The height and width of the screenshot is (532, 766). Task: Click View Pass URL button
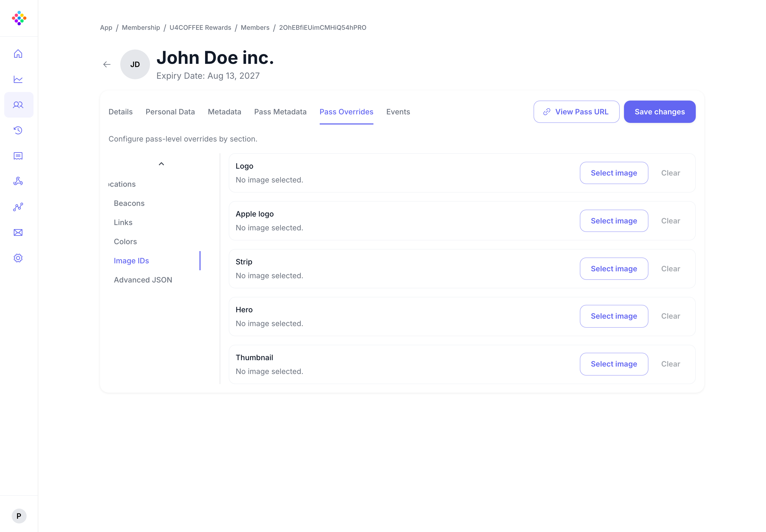point(576,112)
